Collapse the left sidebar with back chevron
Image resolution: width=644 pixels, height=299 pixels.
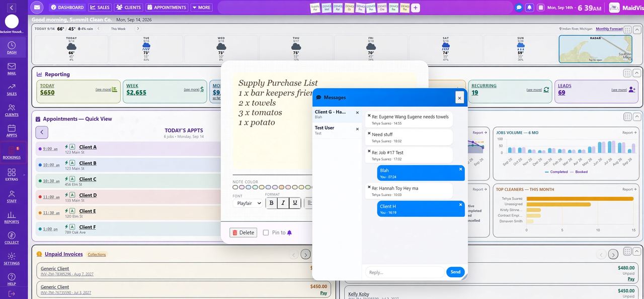click(x=11, y=8)
